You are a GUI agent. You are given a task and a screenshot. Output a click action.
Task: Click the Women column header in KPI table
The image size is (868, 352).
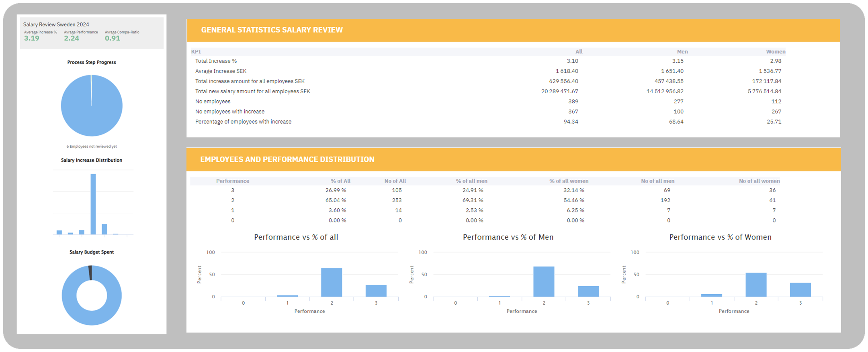click(776, 51)
